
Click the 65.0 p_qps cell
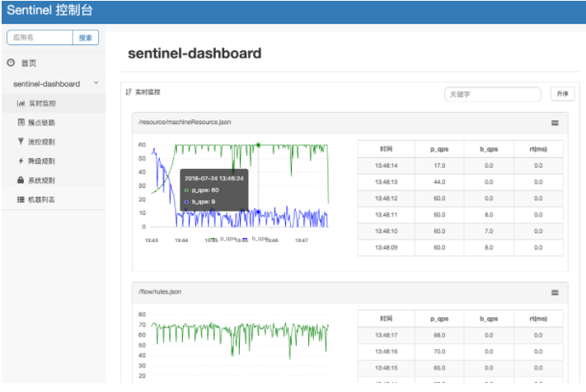pos(439,368)
